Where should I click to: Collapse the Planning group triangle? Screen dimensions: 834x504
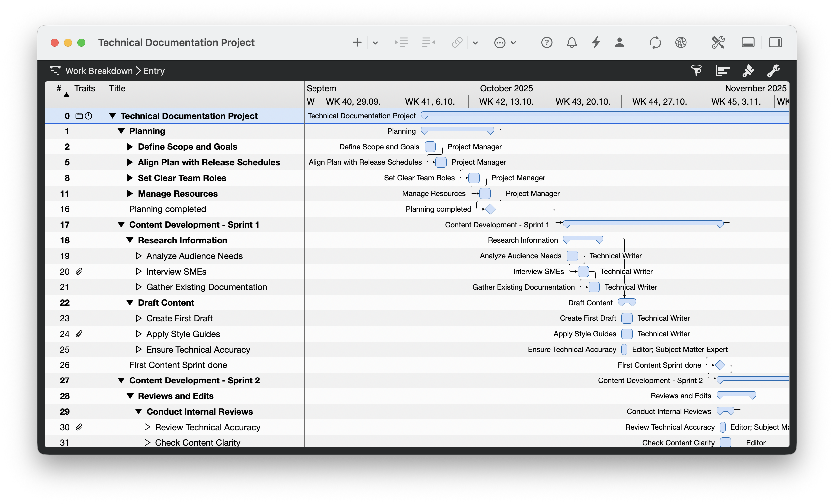point(121,131)
